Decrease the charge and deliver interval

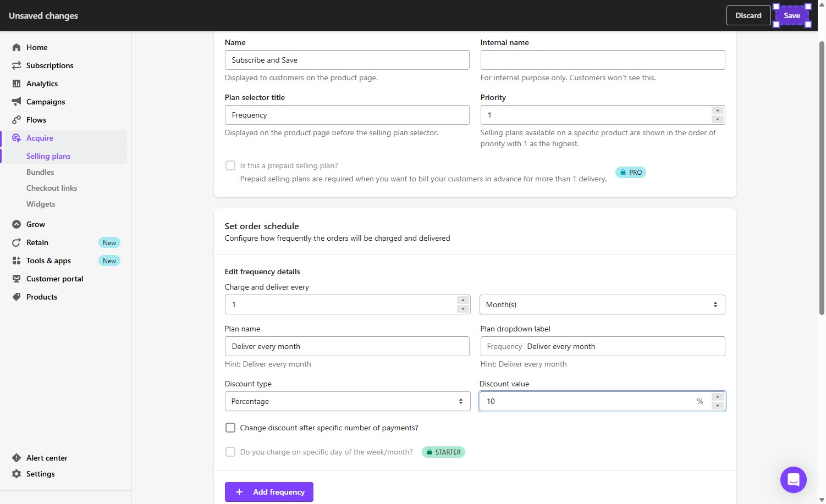tap(463, 309)
